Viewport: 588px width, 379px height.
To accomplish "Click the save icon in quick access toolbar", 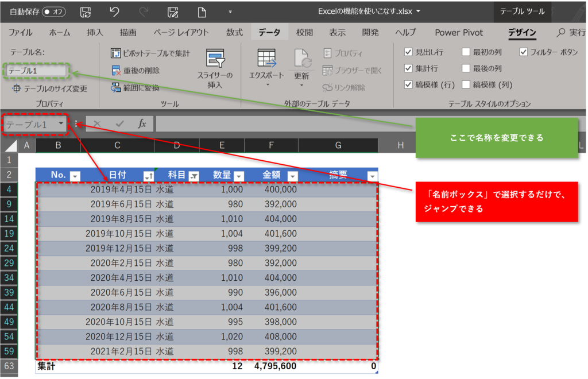I will coord(85,11).
